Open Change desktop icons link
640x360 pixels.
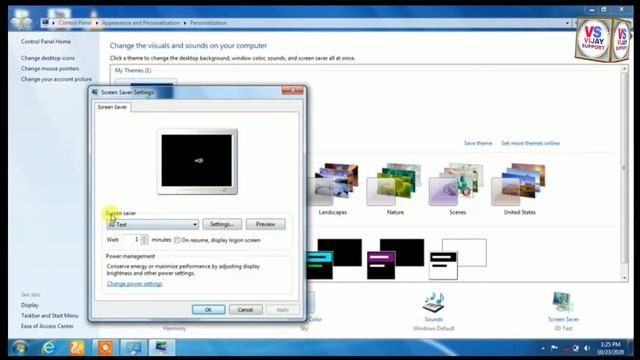tap(48, 58)
